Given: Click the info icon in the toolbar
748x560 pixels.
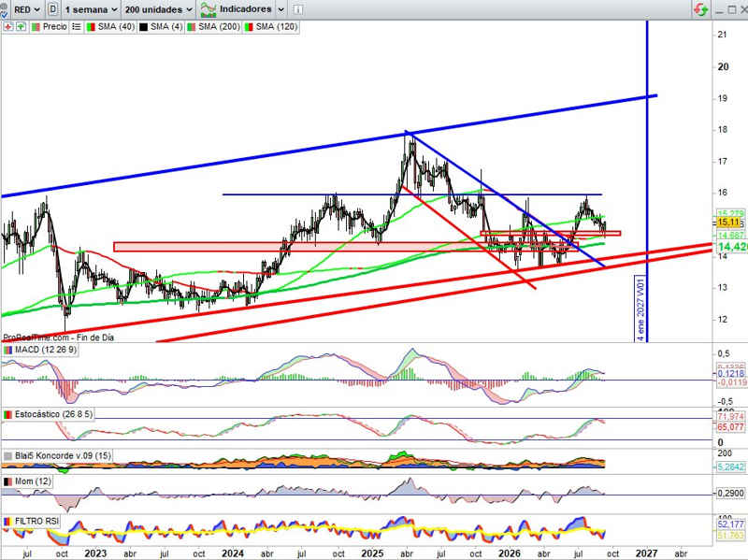Looking at the screenshot, I should point(297,9).
